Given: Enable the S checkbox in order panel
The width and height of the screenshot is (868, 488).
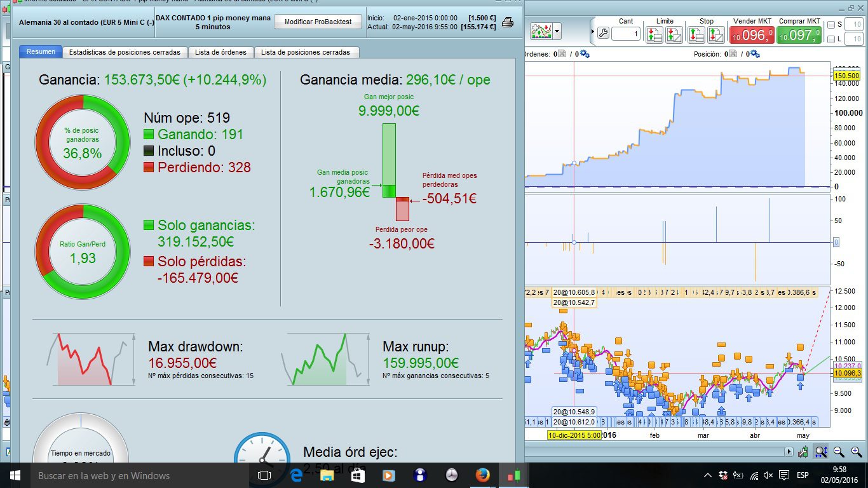Looking at the screenshot, I should tap(832, 25).
